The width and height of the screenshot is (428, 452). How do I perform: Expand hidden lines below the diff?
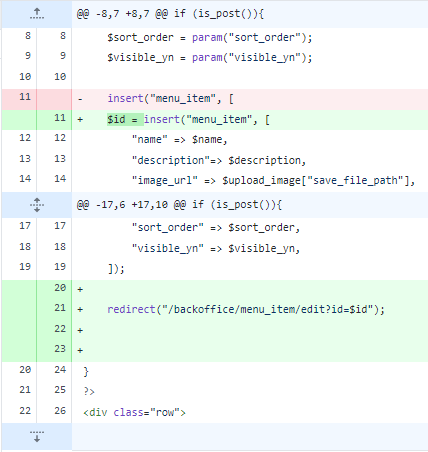click(x=37, y=436)
